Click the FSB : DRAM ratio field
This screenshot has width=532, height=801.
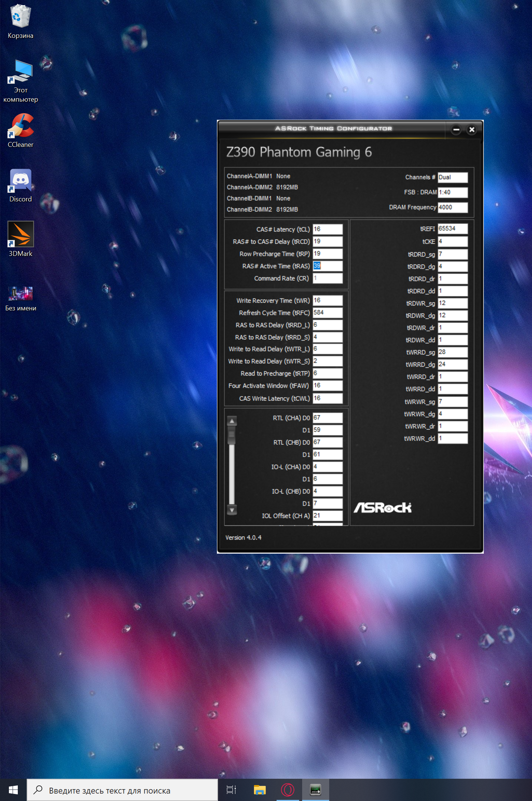453,192
